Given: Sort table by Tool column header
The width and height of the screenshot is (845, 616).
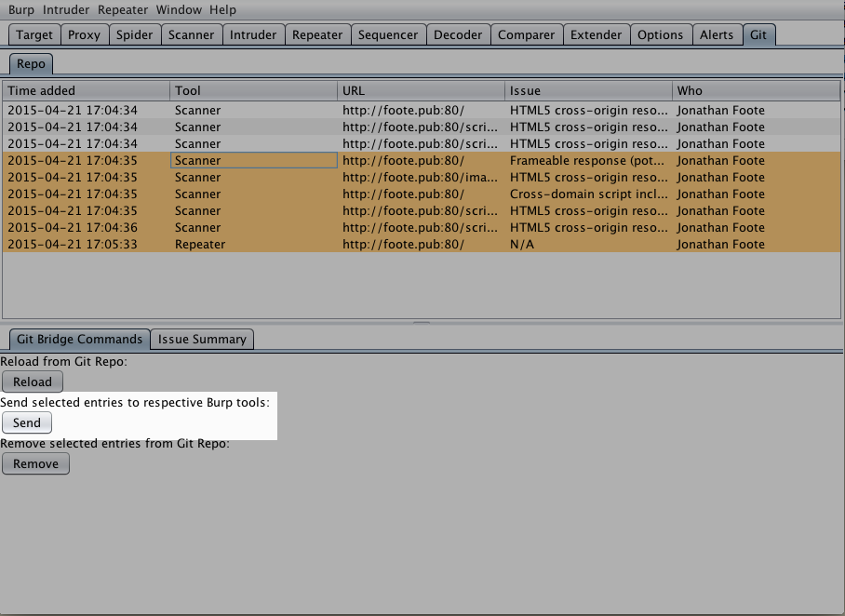Looking at the screenshot, I should (x=254, y=90).
